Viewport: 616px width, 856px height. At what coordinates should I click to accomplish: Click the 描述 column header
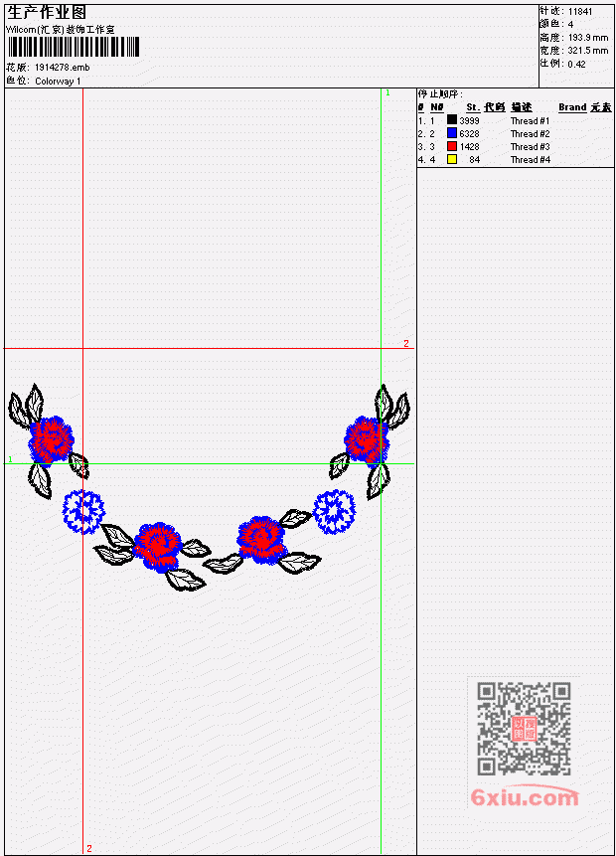522,107
